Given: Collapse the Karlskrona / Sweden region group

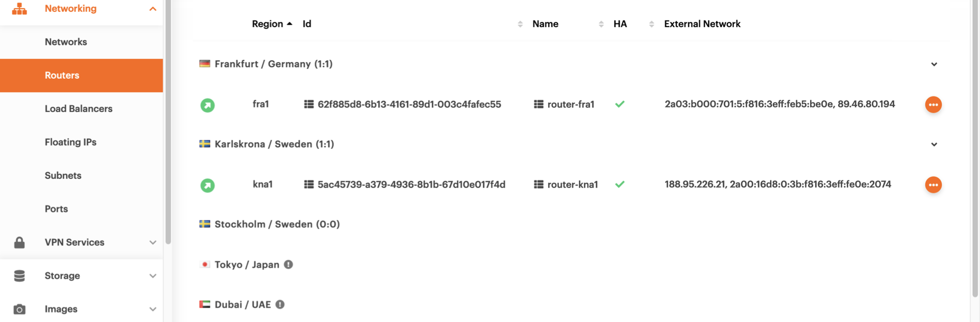Looking at the screenshot, I should pyautogui.click(x=934, y=145).
